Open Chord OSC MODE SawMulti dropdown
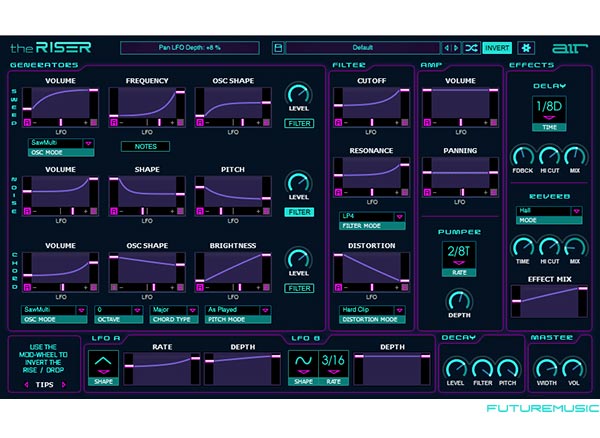The image size is (600, 438). [54, 310]
